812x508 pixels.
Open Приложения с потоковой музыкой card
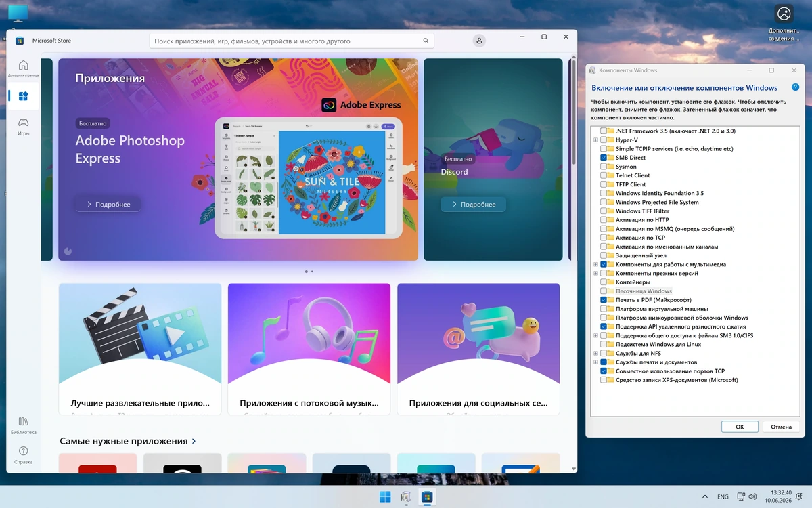pyautogui.click(x=309, y=349)
